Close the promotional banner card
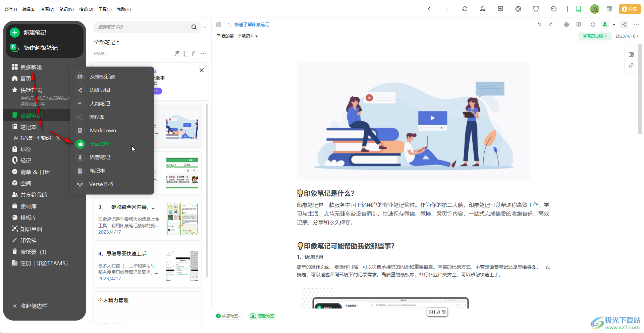The width and height of the screenshot is (644, 333). [202, 70]
